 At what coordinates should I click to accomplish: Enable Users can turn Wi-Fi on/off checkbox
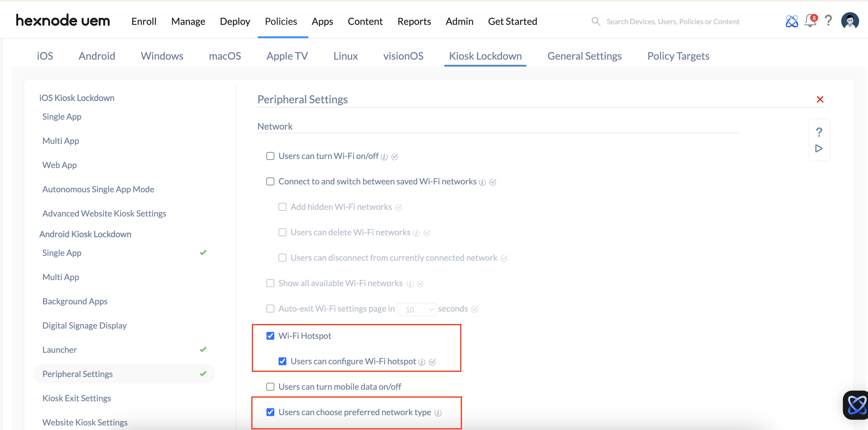pos(270,156)
